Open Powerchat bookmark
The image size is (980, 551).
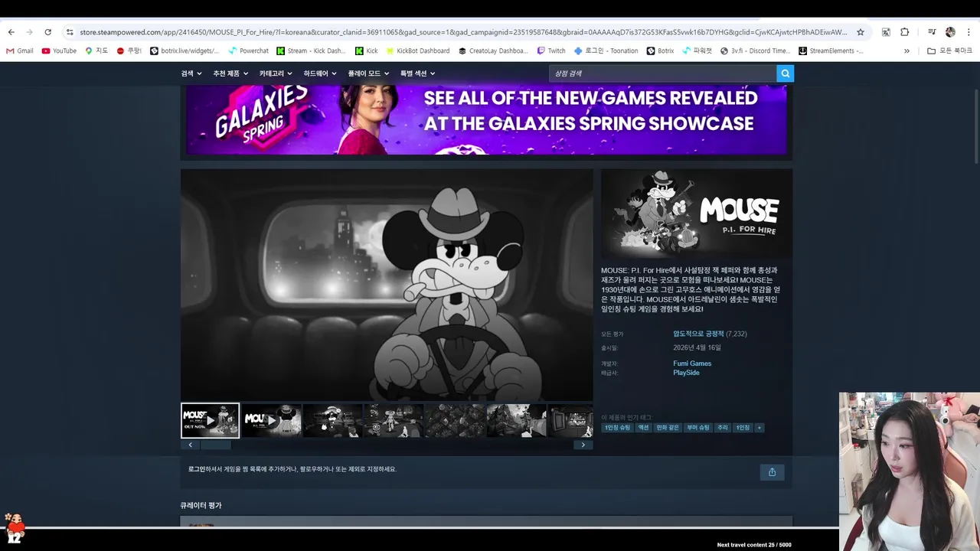coord(248,51)
